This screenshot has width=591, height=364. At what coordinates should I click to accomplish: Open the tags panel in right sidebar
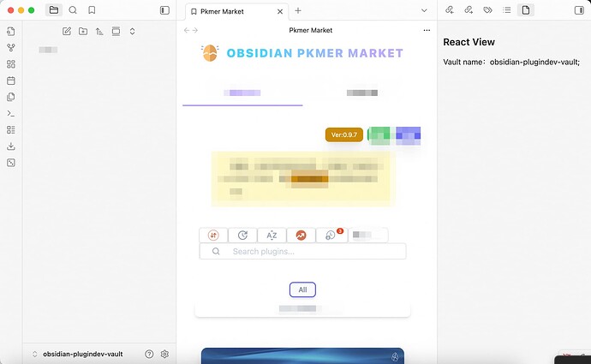pyautogui.click(x=487, y=10)
